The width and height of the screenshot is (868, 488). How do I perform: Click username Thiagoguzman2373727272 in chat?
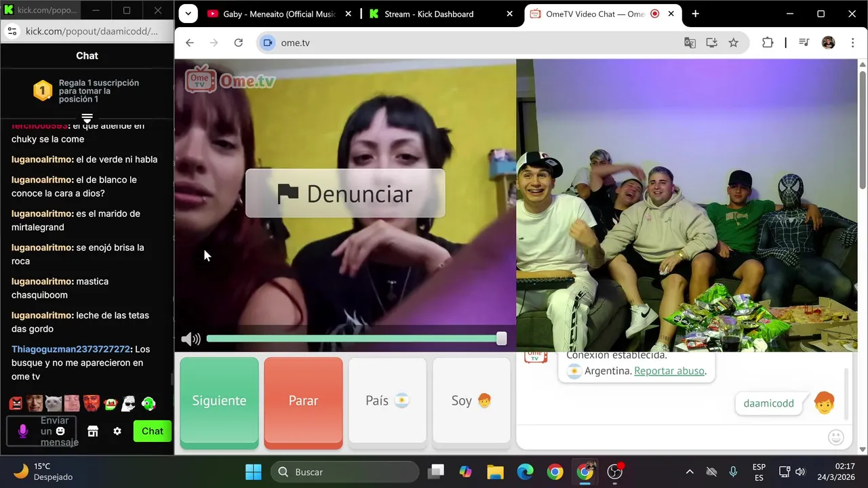[71, 349]
